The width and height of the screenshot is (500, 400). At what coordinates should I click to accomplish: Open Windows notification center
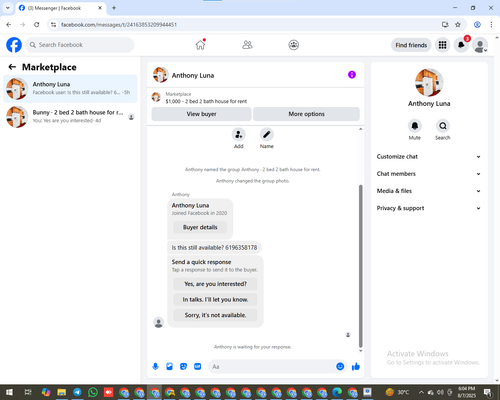pyautogui.click(x=488, y=392)
